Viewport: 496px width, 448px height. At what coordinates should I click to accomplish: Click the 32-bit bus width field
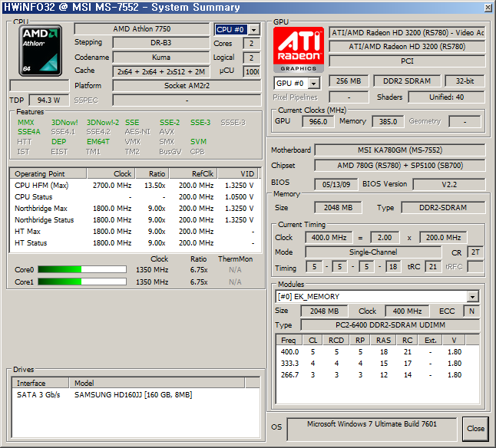465,81
